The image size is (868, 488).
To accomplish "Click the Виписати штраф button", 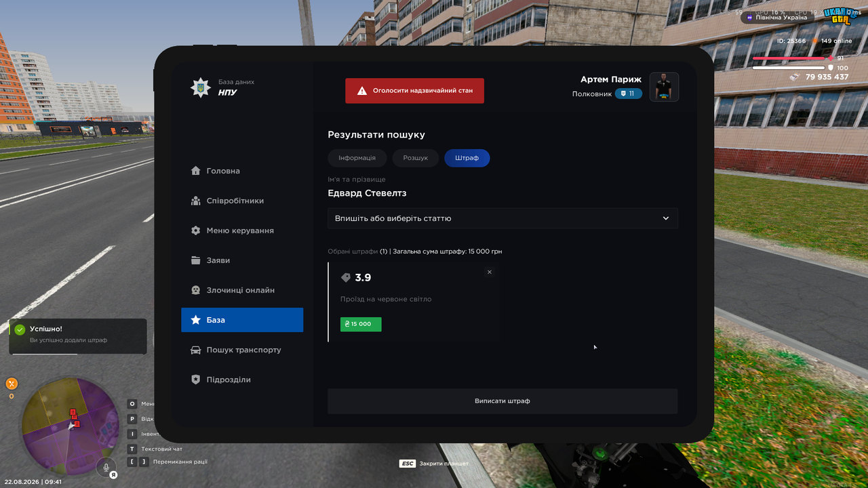I will click(502, 401).
